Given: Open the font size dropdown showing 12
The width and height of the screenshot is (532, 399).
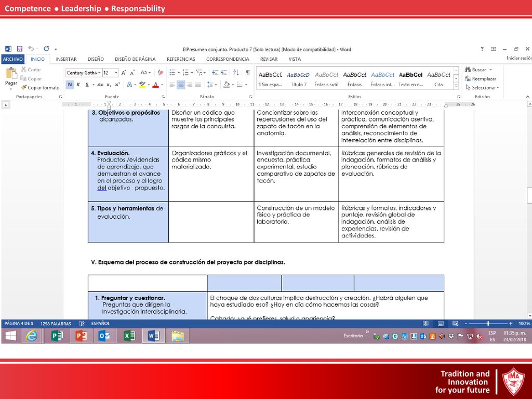Looking at the screenshot, I should (116, 73).
